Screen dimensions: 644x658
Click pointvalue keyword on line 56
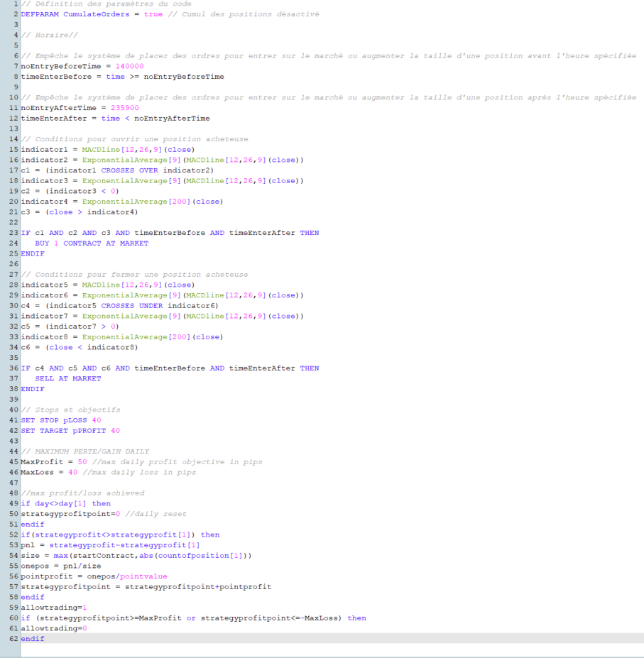tap(143, 576)
